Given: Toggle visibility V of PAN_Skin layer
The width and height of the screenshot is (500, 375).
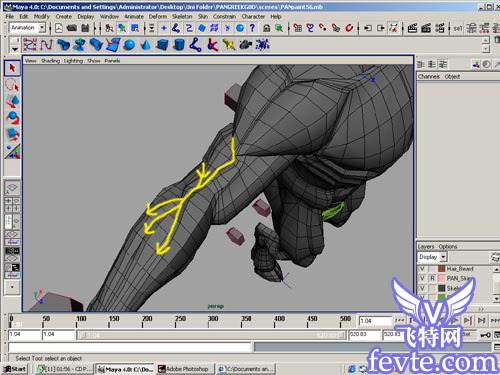Looking at the screenshot, I should pos(422,278).
